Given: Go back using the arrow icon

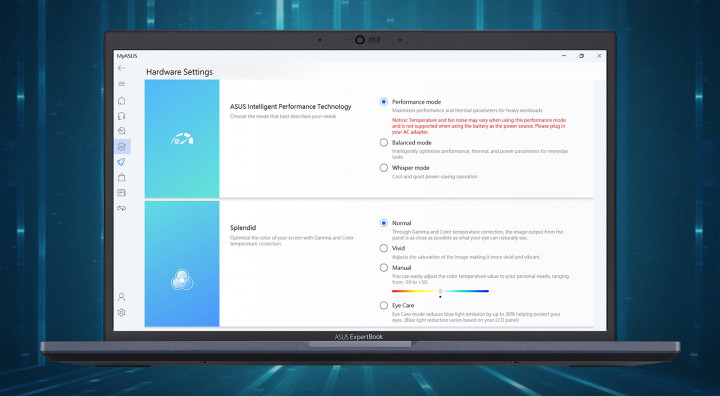Looking at the screenshot, I should (x=121, y=68).
